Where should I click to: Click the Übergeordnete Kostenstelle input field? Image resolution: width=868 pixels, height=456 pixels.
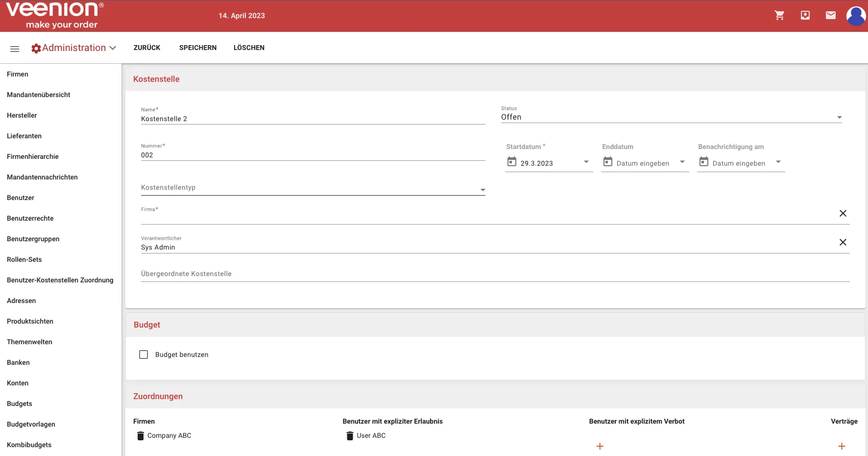pos(495,274)
